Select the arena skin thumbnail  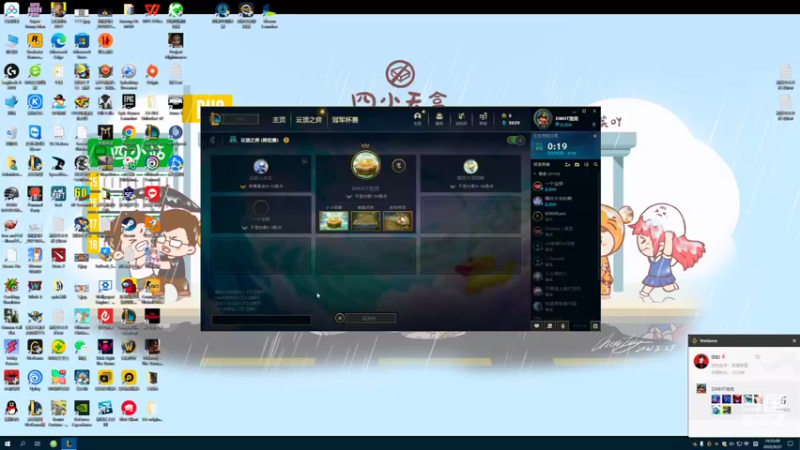tap(365, 220)
